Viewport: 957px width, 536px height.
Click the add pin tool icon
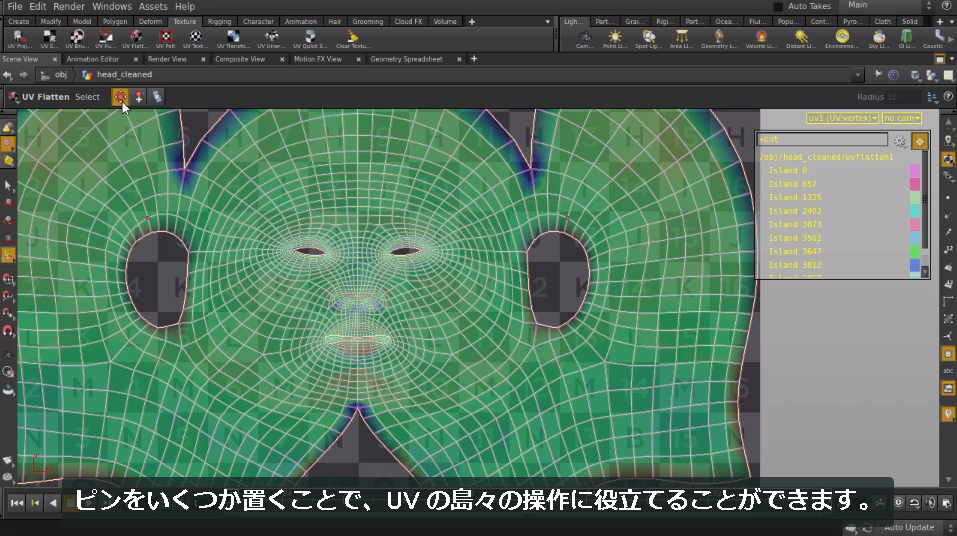coord(139,96)
